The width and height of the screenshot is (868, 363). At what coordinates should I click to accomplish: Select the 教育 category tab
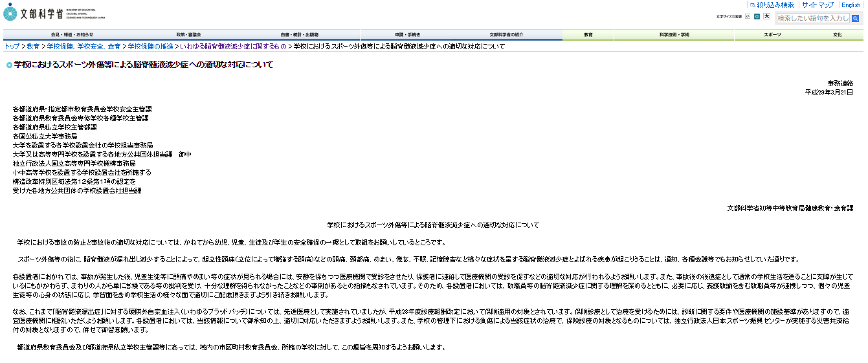pos(588,35)
